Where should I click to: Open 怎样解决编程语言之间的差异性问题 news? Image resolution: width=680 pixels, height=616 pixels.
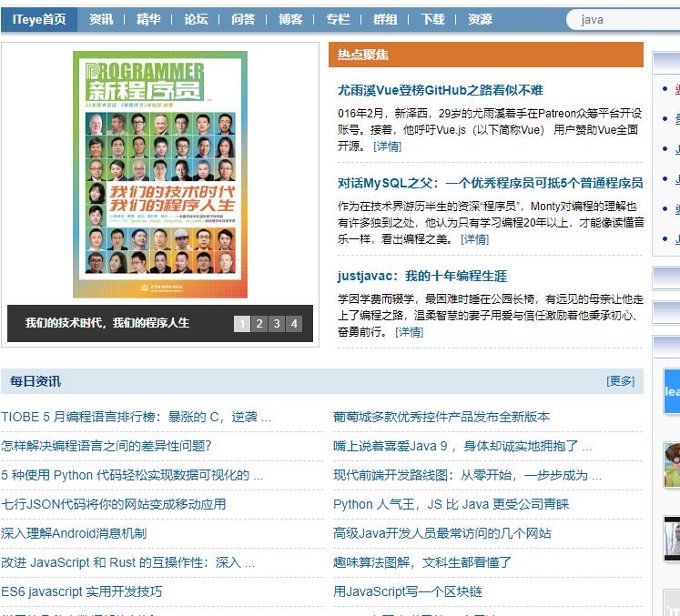pos(107,446)
